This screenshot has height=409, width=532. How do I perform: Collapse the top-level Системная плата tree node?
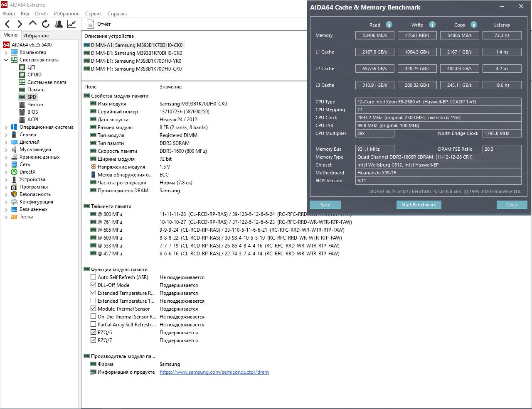6,60
